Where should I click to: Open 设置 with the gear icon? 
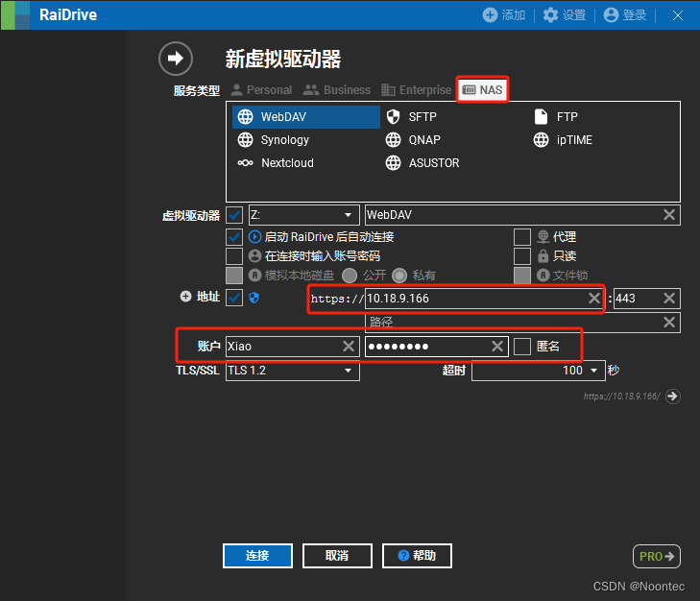point(550,14)
